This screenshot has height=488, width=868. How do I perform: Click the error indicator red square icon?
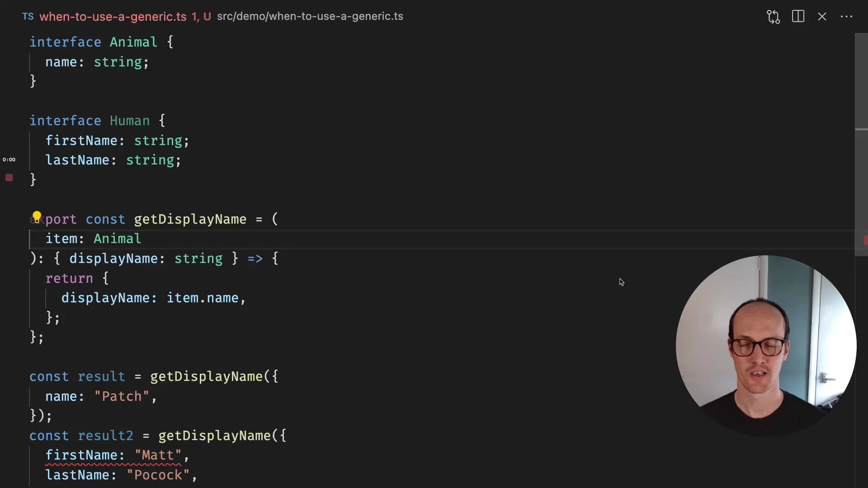click(x=9, y=177)
